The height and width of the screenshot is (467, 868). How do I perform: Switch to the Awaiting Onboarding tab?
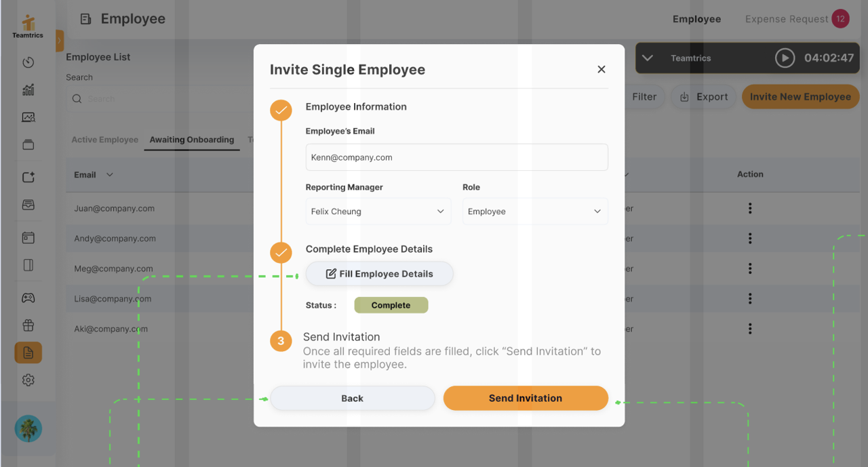192,140
